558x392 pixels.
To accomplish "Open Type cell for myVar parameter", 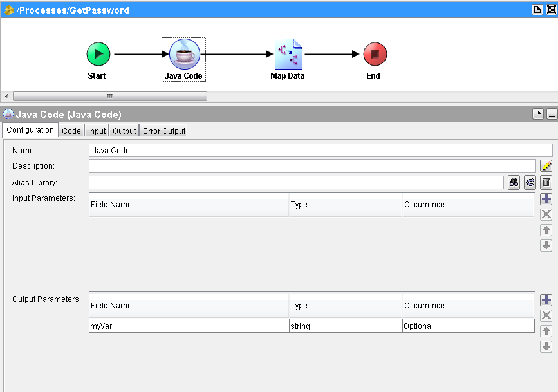I will [346, 326].
